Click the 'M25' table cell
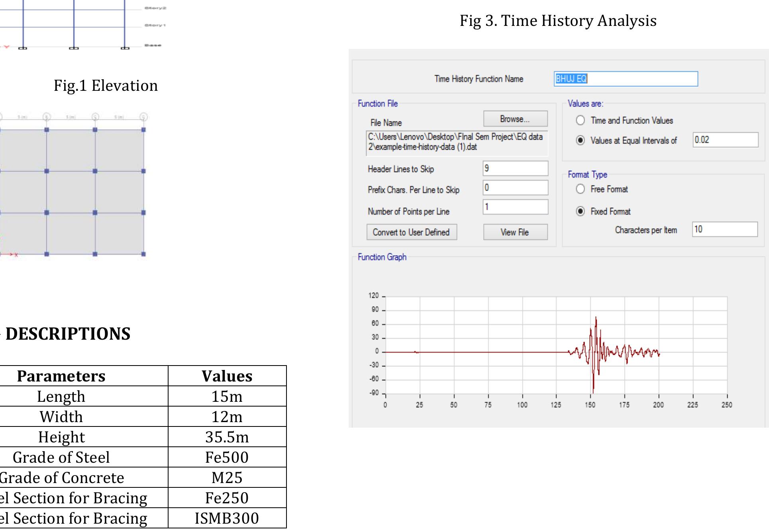 227,477
